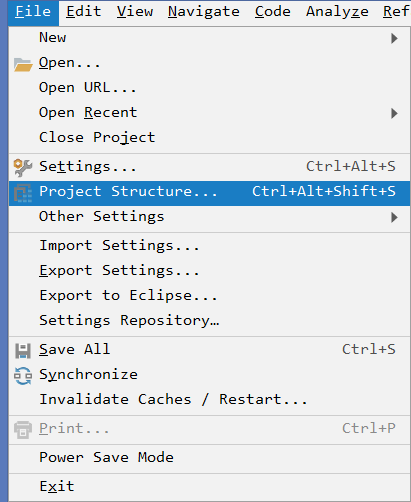Toggle Power Save Mode
Viewport: 411px width, 502px height.
[209, 457]
